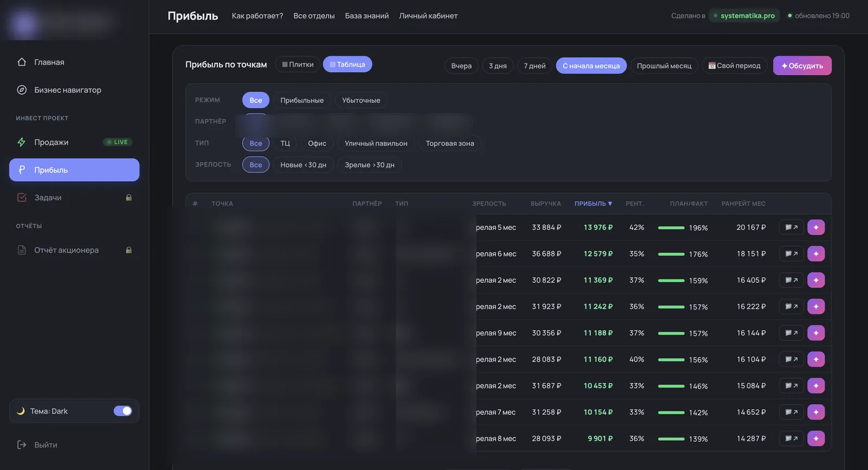Open the Свой период date picker

[735, 66]
